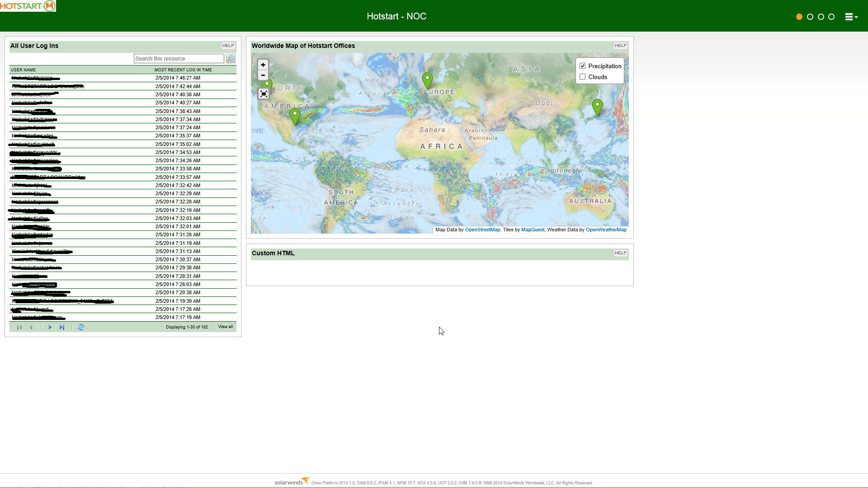Click the search magnifier icon
868x488 pixels.
coord(231,59)
